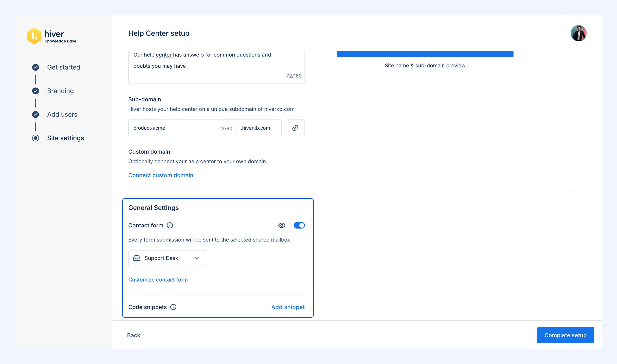
Task: Open the user profile avatar
Action: (578, 33)
